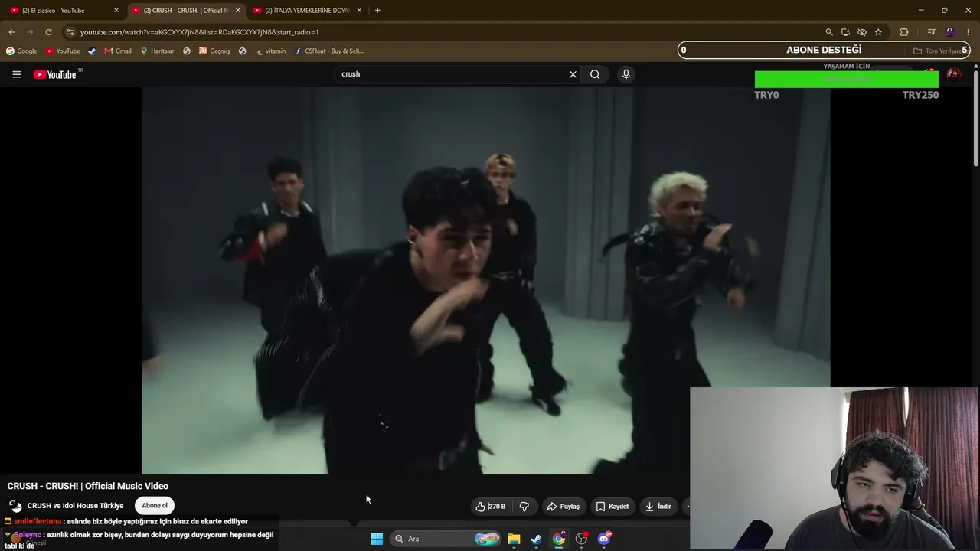The image size is (980, 551).
Task: Go back to the previous page
Action: click(x=11, y=32)
